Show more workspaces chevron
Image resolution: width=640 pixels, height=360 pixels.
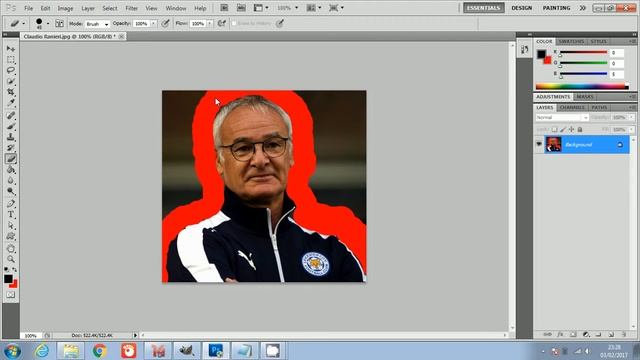point(582,8)
